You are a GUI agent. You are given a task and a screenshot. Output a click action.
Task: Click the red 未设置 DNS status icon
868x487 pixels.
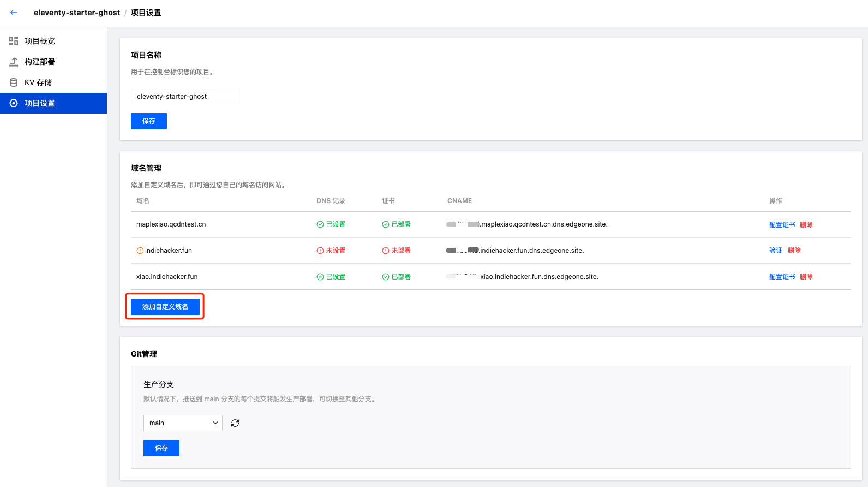point(320,251)
